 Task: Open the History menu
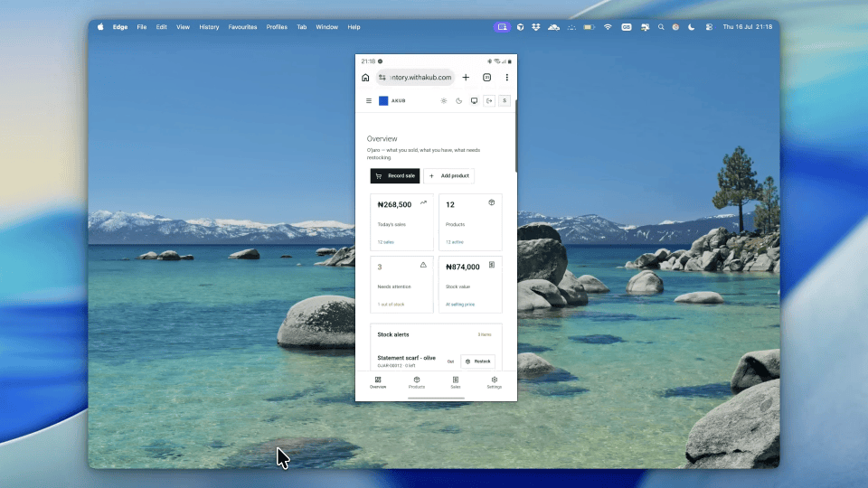pos(209,26)
